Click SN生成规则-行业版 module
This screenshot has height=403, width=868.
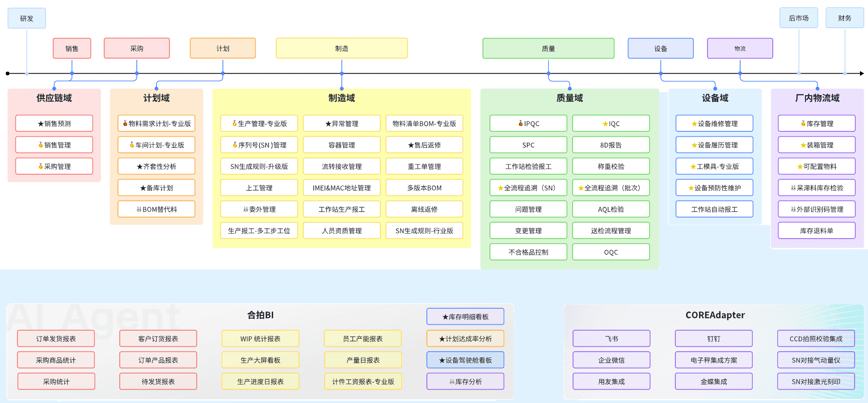click(x=424, y=231)
